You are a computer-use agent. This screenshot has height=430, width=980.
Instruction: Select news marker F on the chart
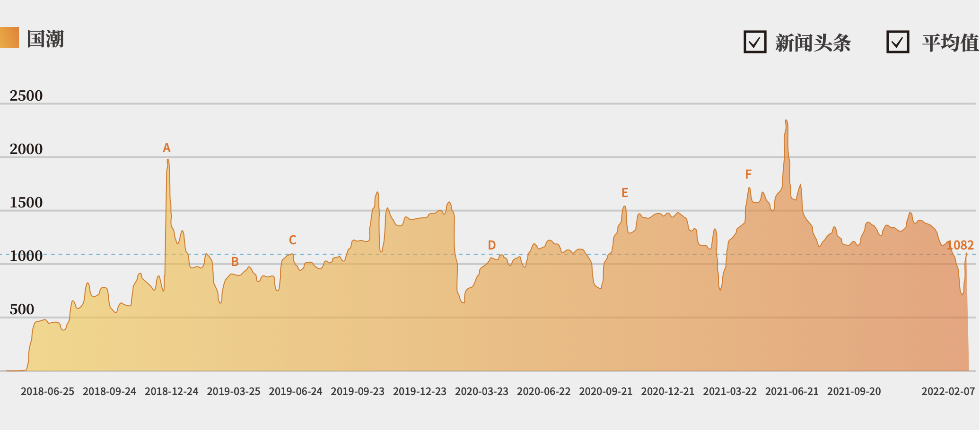[748, 174]
